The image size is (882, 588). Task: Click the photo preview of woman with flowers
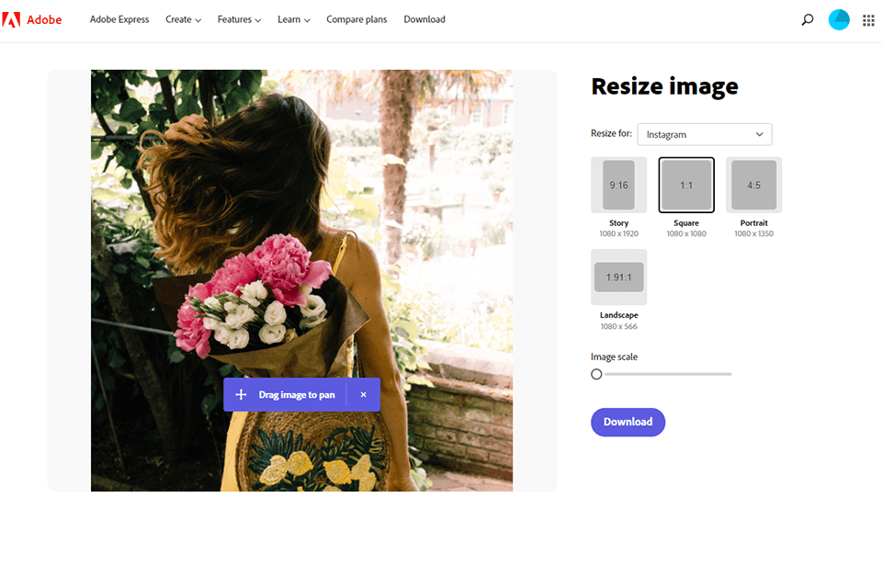[301, 280]
